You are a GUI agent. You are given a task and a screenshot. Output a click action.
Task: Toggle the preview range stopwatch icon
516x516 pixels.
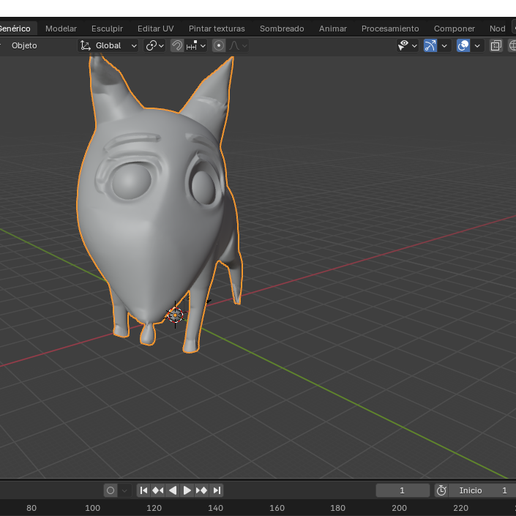point(441,490)
